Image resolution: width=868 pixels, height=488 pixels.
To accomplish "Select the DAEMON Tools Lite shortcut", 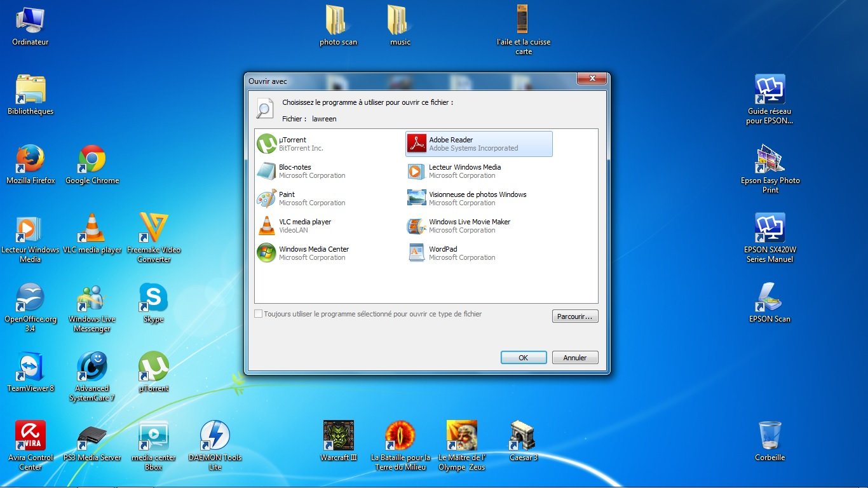I will [x=215, y=446].
